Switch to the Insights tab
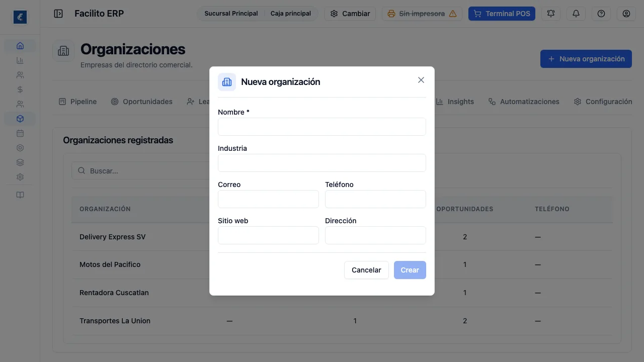The height and width of the screenshot is (362, 644). [x=455, y=102]
